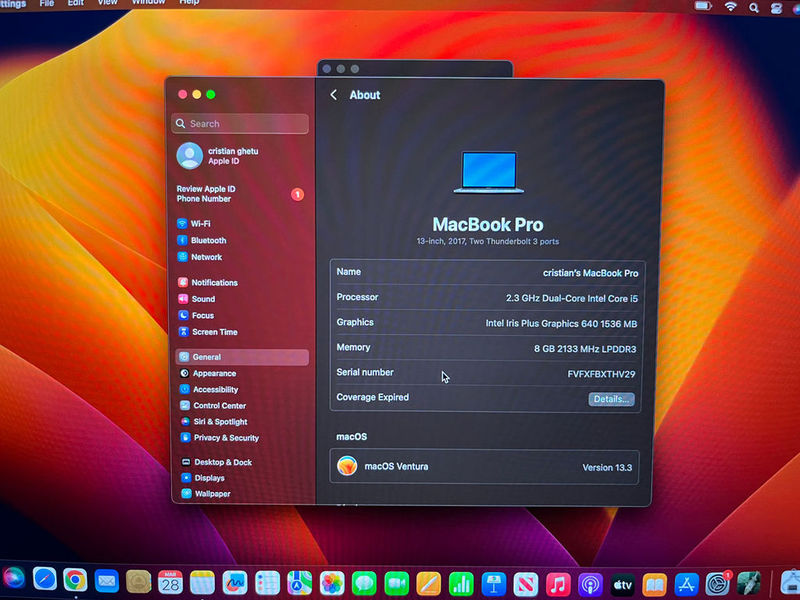The height and width of the screenshot is (600, 800).
Task: Click the Details... coverage button
Action: coord(611,399)
